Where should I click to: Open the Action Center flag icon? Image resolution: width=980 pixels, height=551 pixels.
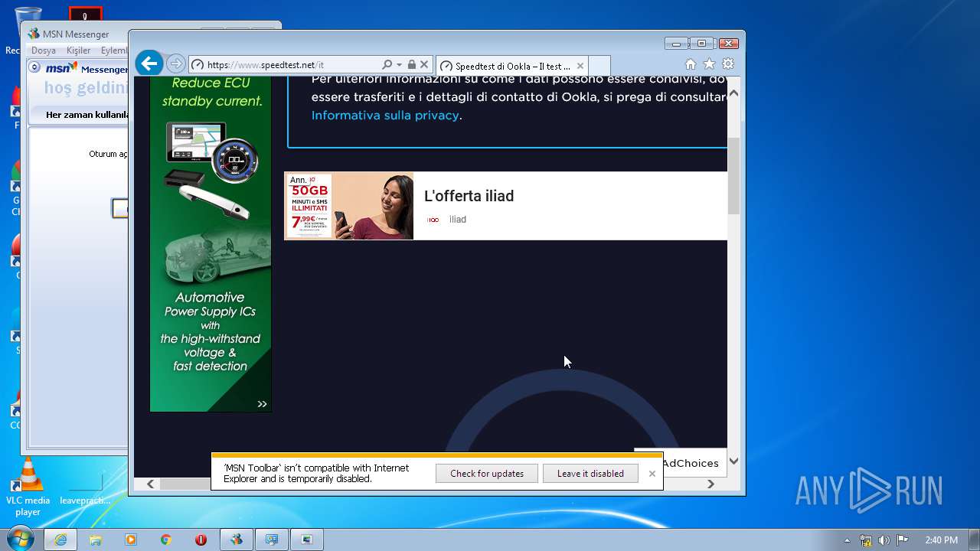(903, 540)
